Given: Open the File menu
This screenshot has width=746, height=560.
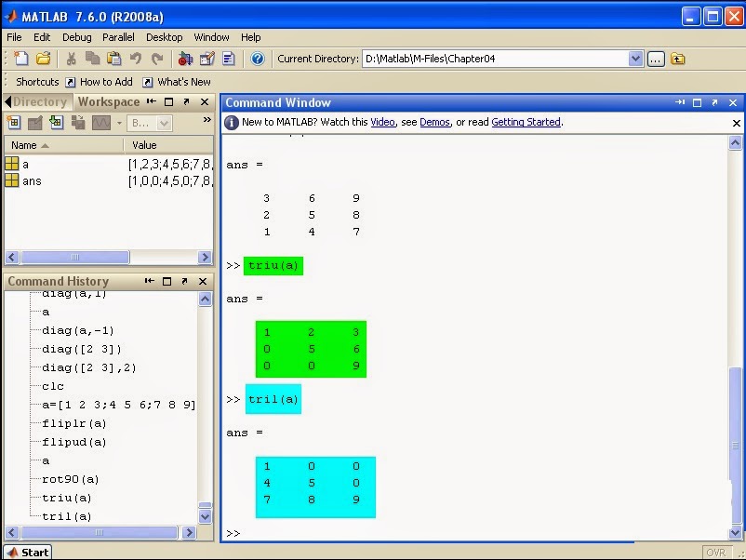Looking at the screenshot, I should 14,37.
